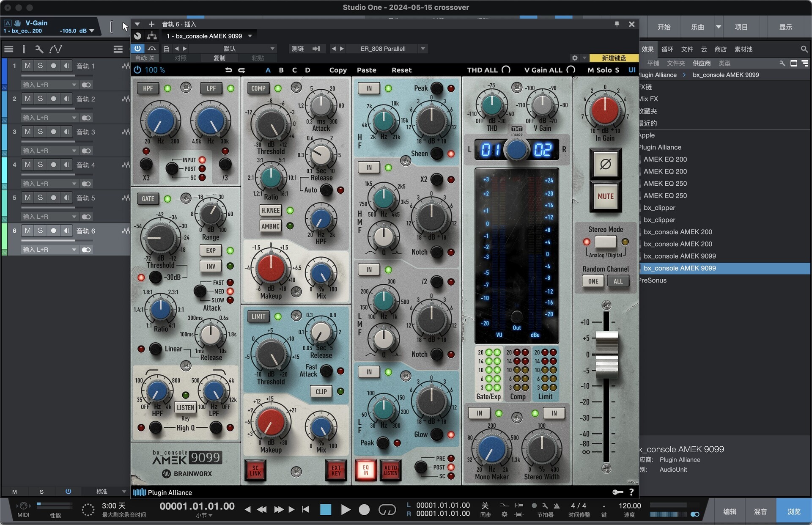Click the 新建键盘 button
This screenshot has width=812, height=525.
tap(614, 58)
